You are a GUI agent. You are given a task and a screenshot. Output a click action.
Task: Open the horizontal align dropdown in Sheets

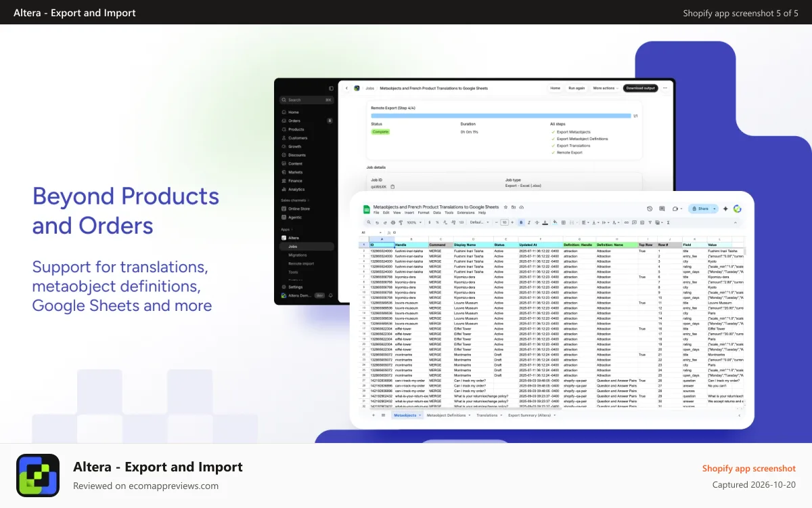click(x=585, y=222)
